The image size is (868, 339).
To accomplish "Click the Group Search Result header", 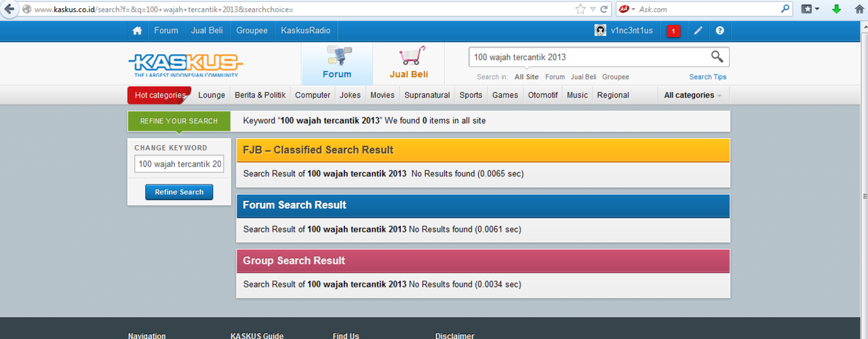I will pos(483,261).
